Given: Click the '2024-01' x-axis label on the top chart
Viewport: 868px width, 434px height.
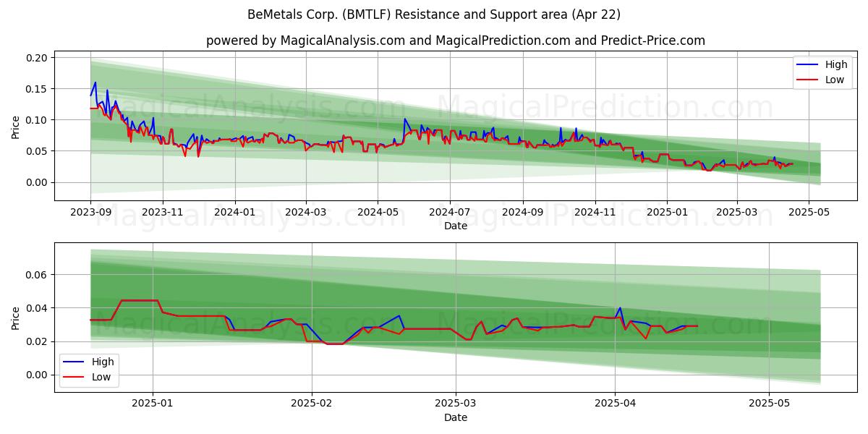Looking at the screenshot, I should (235, 213).
